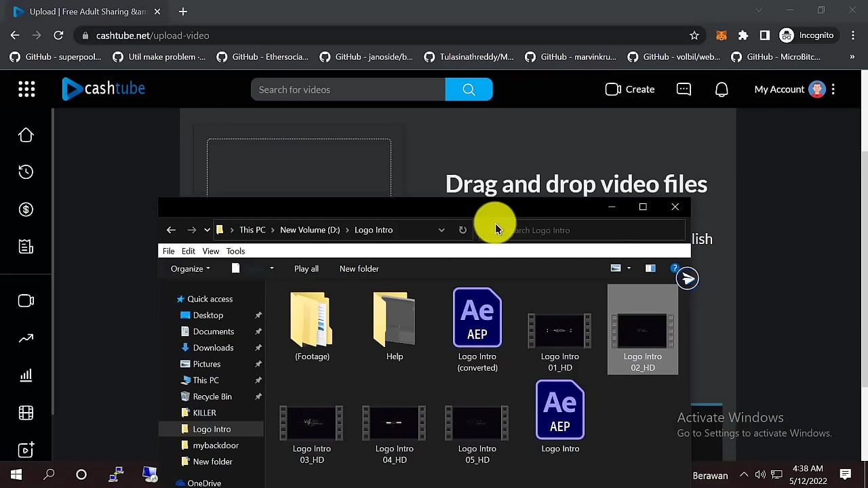Click the blue search magnifier button
The width and height of the screenshot is (868, 488).
pyautogui.click(x=469, y=89)
